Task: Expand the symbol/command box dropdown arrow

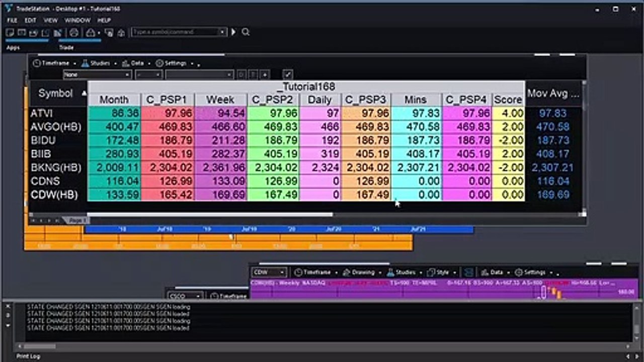Action: [x=222, y=32]
